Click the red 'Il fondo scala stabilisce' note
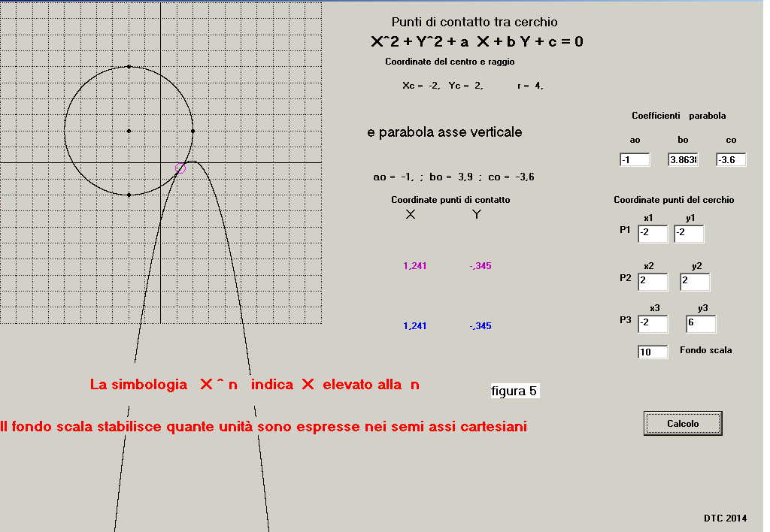The height and width of the screenshot is (532, 770). pyautogui.click(x=264, y=427)
